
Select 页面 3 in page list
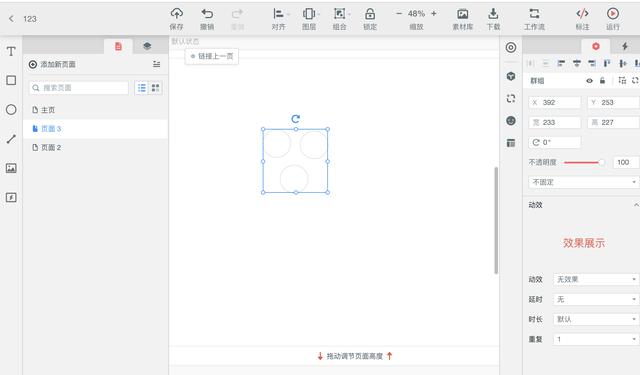95,129
